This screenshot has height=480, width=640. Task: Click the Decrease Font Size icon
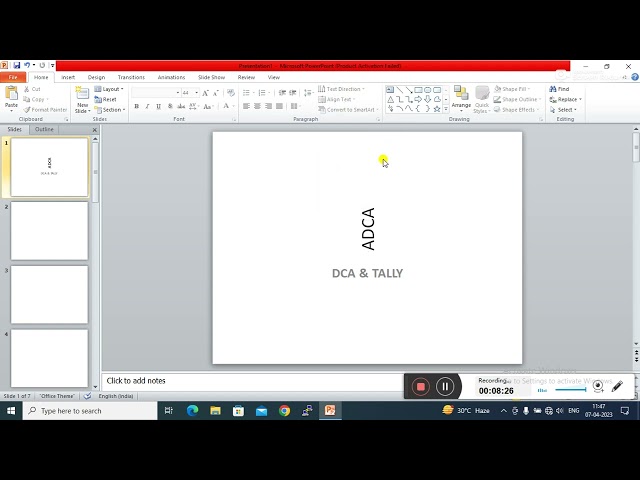216,93
